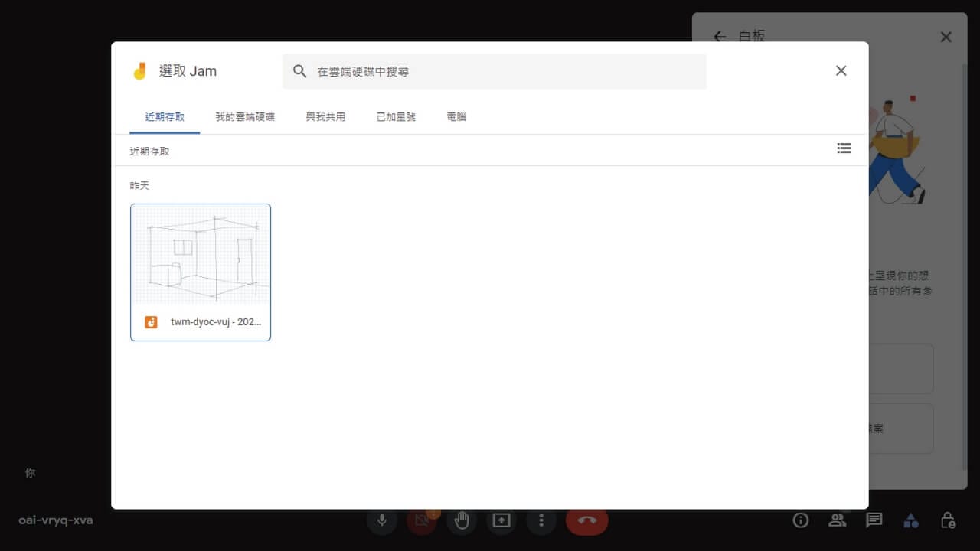
Task: Open the chat message panel
Action: 874,520
